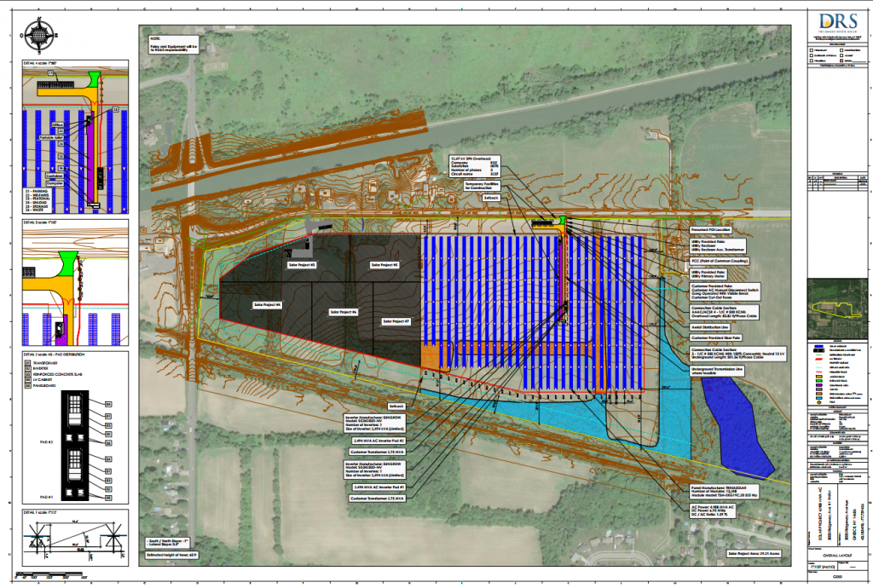Click the PAD #2 equipment diagram
Image resolution: width=873 pixels, height=588 pixels.
coord(74,417)
